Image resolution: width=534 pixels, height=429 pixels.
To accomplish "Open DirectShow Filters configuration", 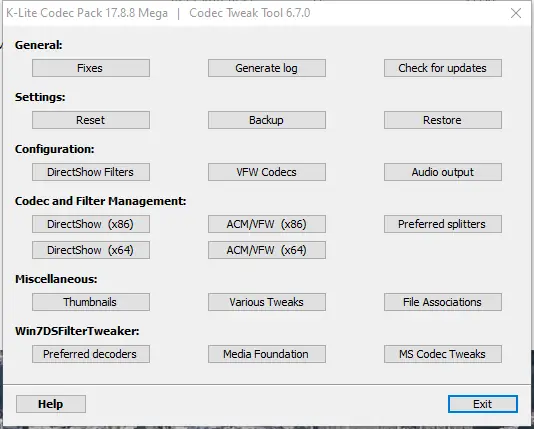I will [91, 172].
